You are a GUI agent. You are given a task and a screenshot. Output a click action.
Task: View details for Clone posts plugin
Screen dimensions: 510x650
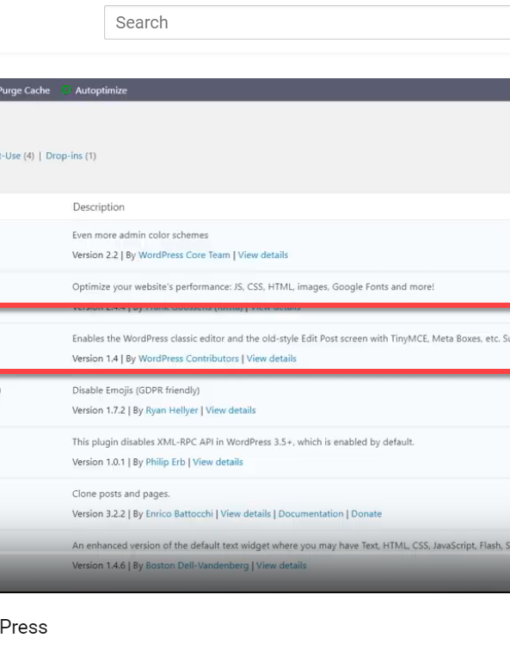pyautogui.click(x=245, y=514)
